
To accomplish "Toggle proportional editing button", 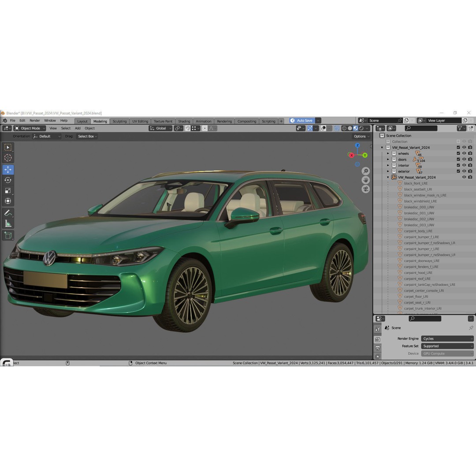I will tap(205, 128).
